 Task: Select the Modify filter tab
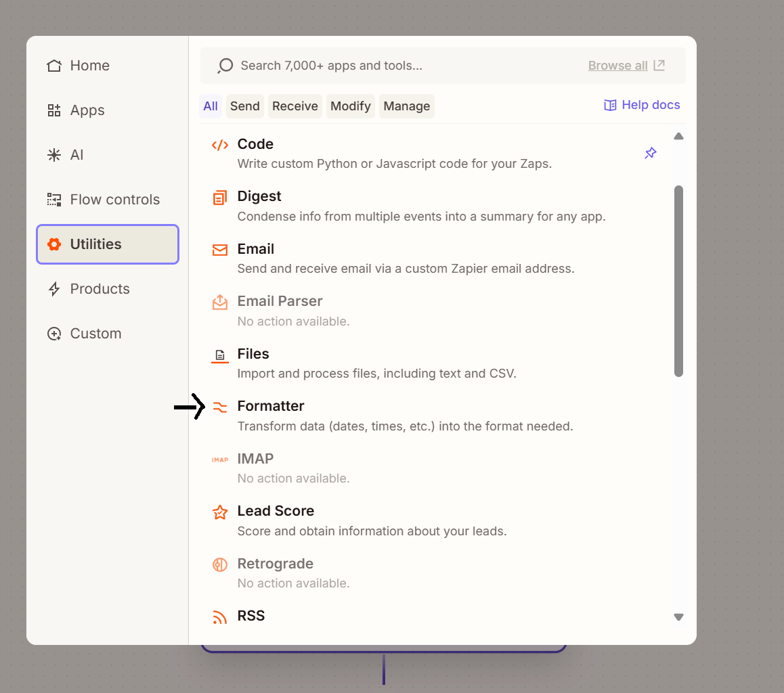click(x=351, y=106)
